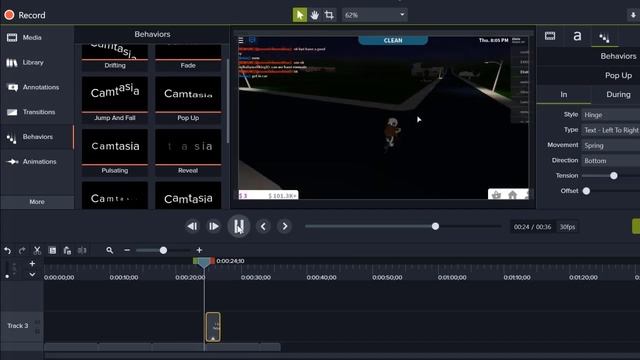This screenshot has height=360, width=640.
Task: Expand track options down chevron
Action: tap(32, 275)
